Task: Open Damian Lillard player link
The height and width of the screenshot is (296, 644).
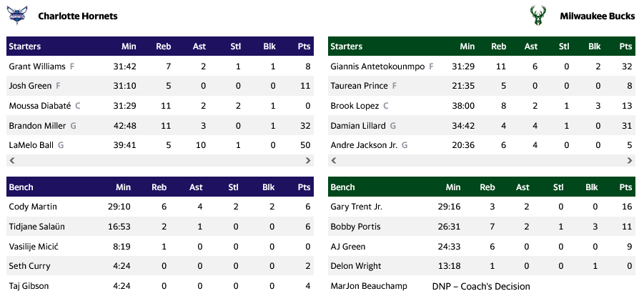Action: pos(359,126)
